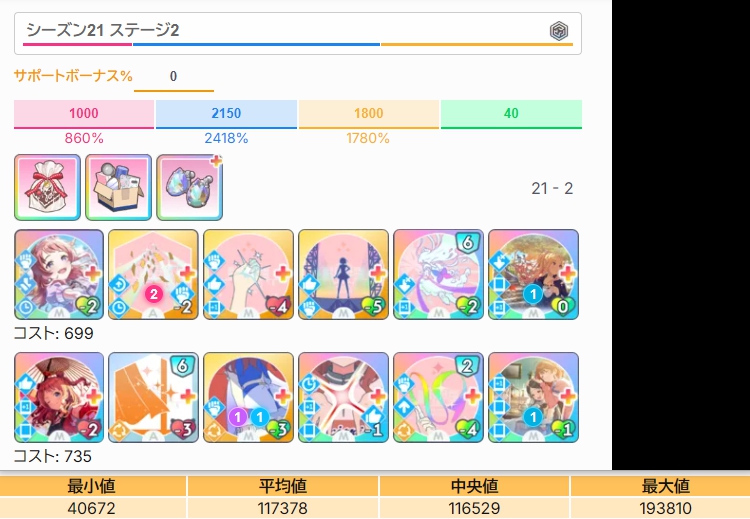Select the red-haired girl with umbrella card
The height and width of the screenshot is (519, 750).
59,398
